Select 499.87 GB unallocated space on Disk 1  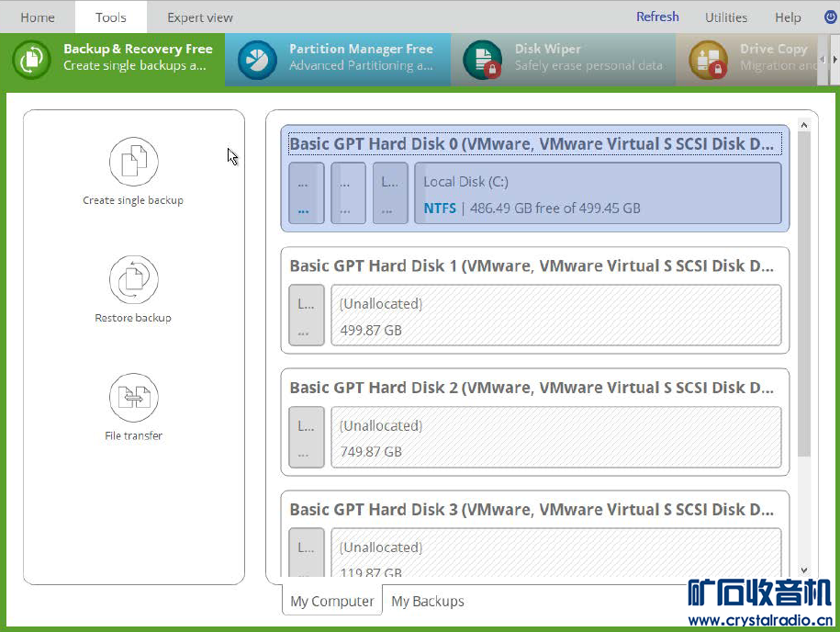(556, 315)
